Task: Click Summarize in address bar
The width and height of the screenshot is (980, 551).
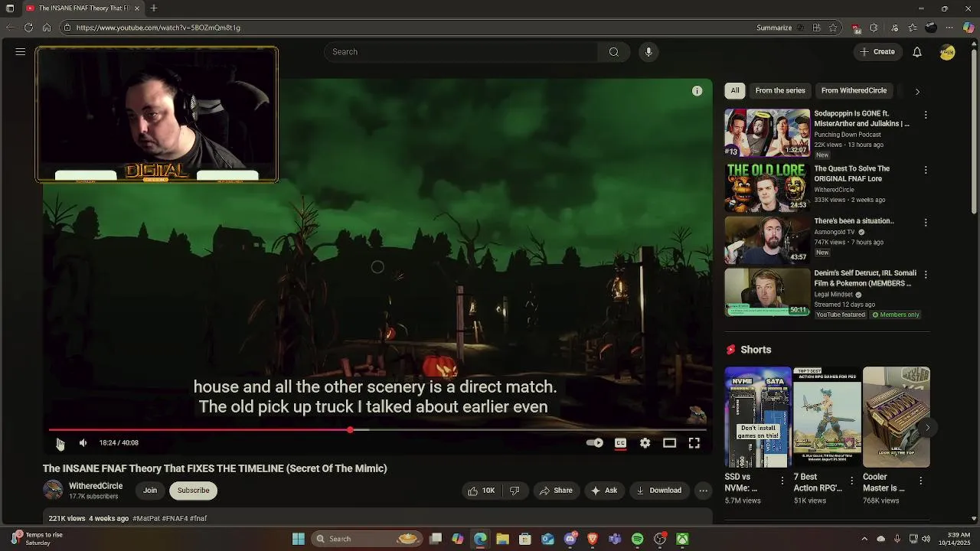Action: click(774, 28)
